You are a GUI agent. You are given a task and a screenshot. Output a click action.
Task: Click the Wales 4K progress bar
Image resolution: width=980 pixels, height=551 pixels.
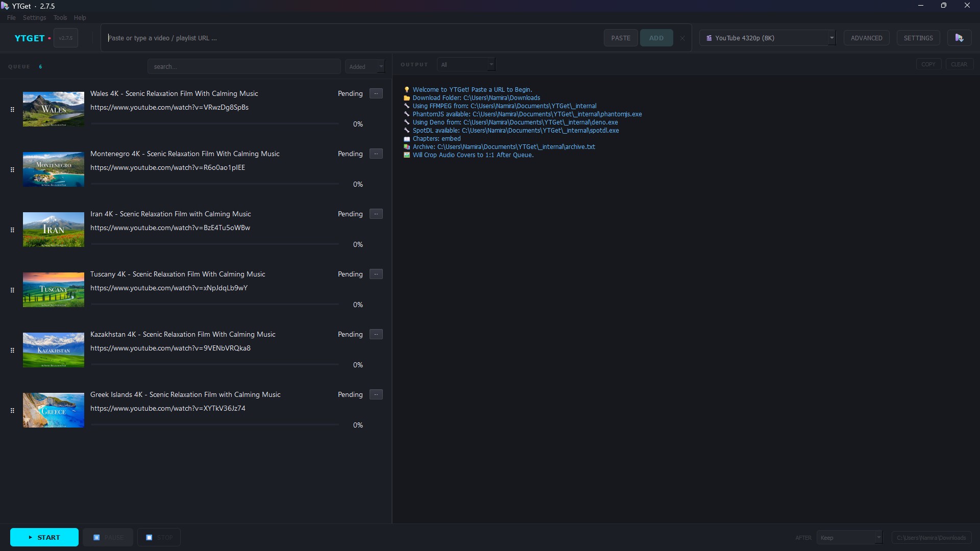coord(215,123)
